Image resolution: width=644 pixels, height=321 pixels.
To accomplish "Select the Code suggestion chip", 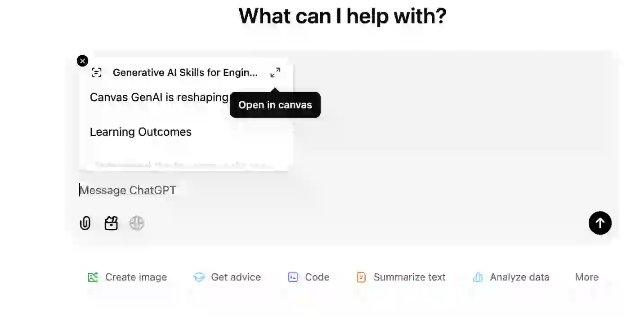I will pos(309,277).
